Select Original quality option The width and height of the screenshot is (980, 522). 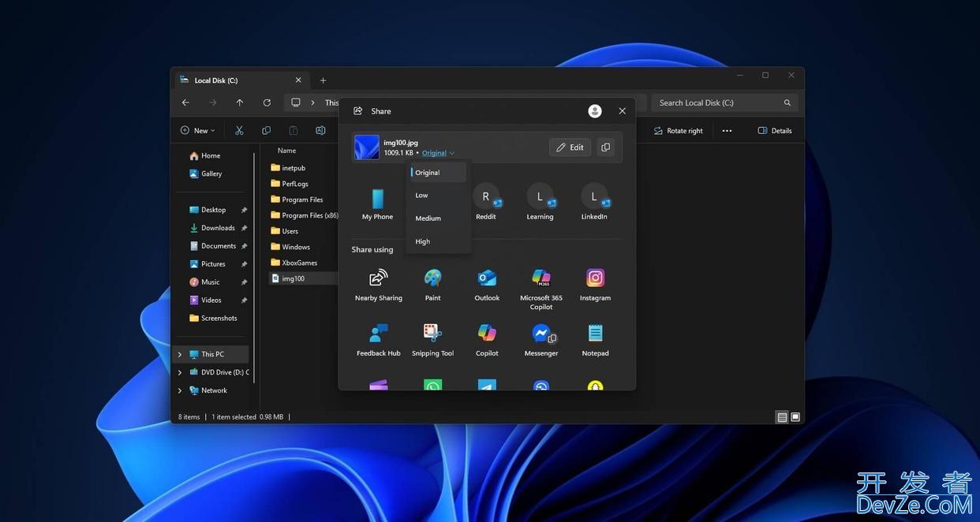pyautogui.click(x=438, y=173)
